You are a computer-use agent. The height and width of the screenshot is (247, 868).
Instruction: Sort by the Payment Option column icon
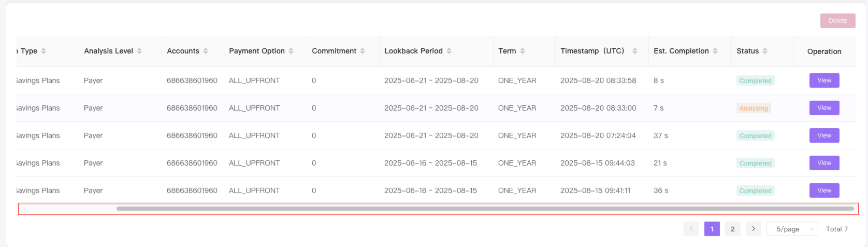point(291,51)
